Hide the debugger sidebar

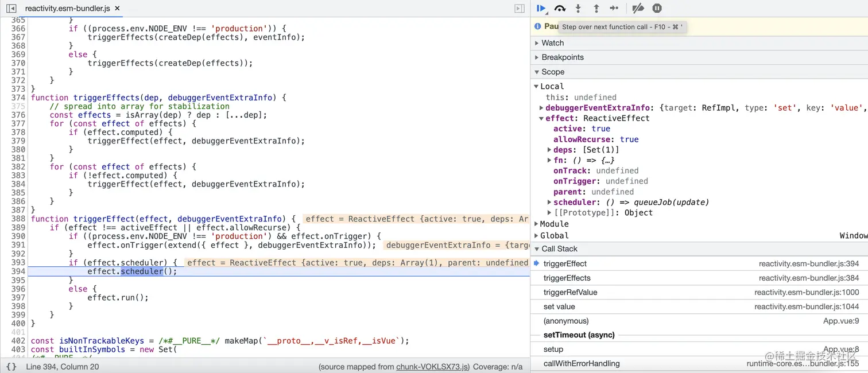(519, 9)
